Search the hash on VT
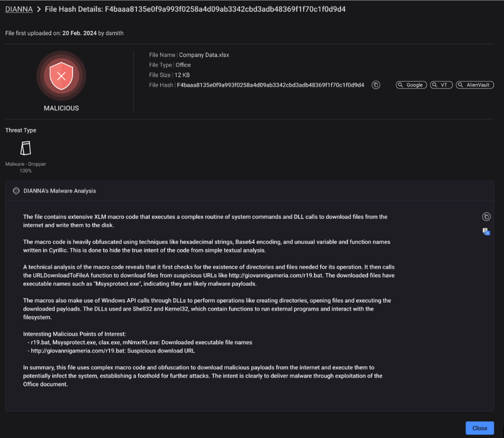The width and height of the screenshot is (504, 438). click(x=441, y=85)
